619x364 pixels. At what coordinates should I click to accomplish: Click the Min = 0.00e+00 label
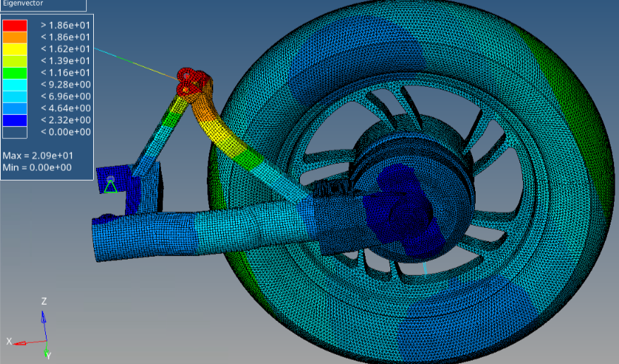click(x=37, y=167)
